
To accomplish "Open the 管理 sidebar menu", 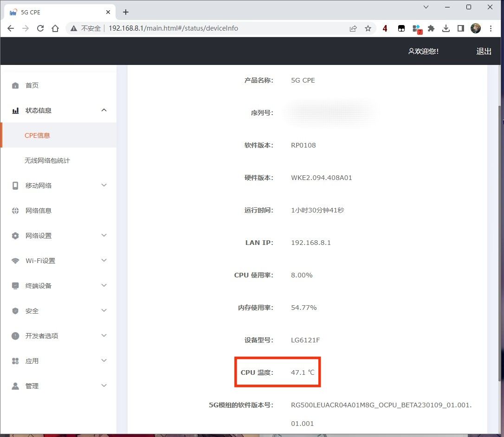I will (x=32, y=386).
